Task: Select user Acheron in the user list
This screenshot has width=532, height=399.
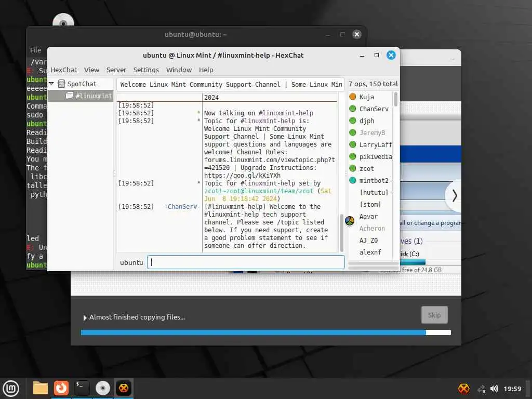Action: tap(372, 229)
